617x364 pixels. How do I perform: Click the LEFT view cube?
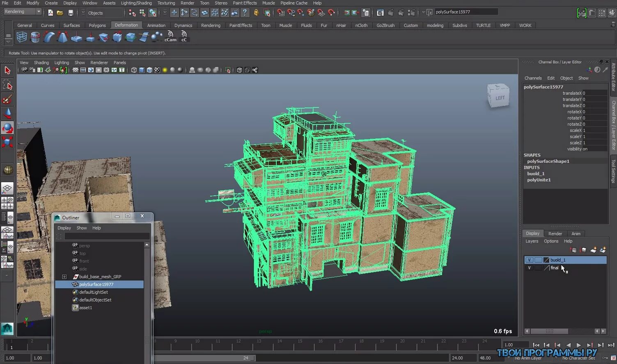[x=499, y=96]
